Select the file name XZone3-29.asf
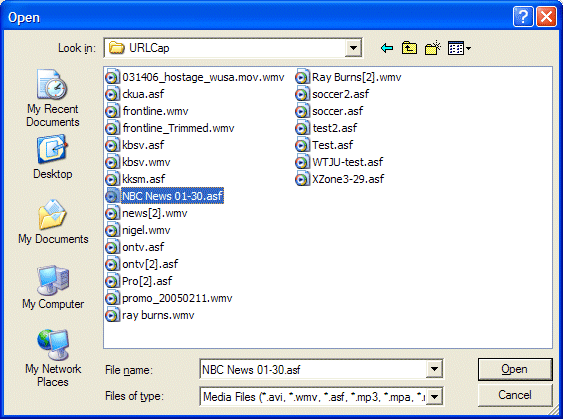Screen dimensions: 563x419 pos(348,179)
